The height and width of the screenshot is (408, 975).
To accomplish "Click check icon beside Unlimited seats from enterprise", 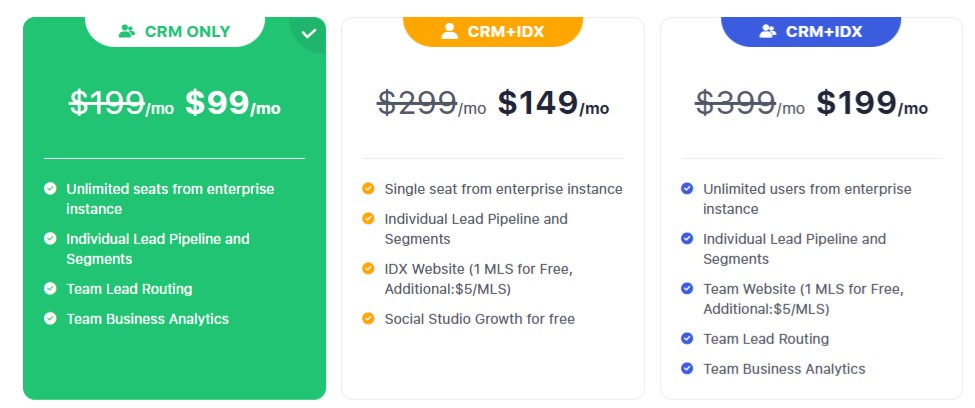I will pos(50,188).
